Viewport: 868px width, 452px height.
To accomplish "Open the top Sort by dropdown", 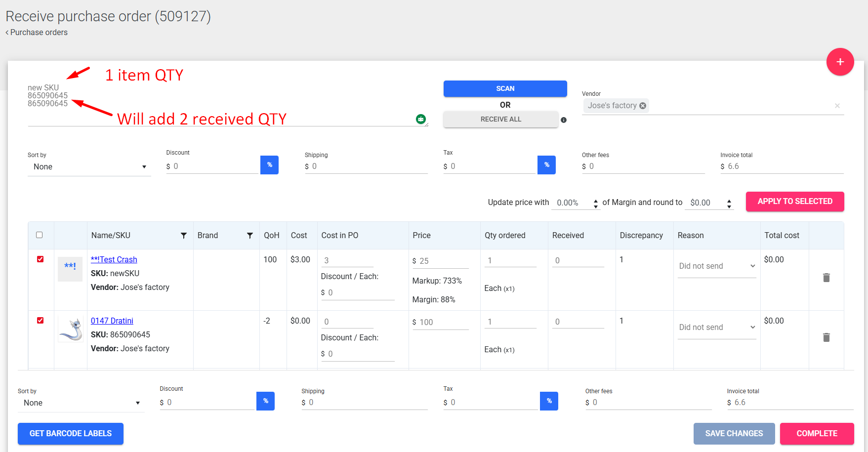I will tap(89, 167).
